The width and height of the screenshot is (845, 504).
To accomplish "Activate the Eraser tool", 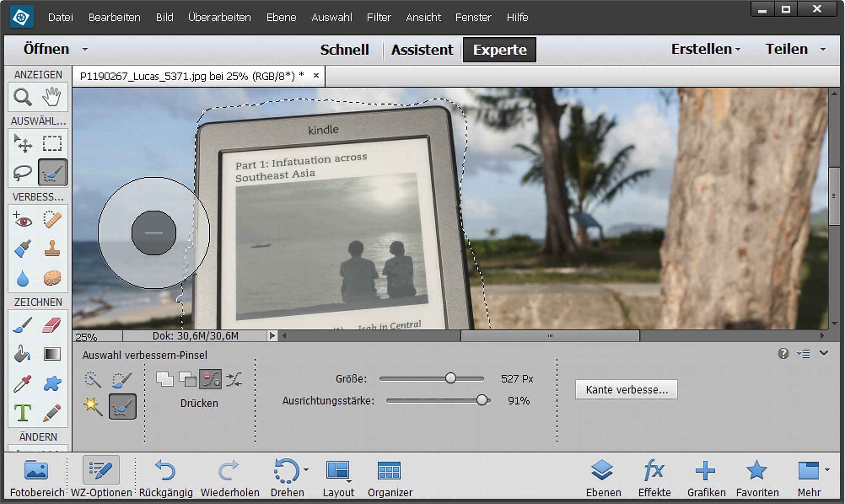I will coord(52,325).
